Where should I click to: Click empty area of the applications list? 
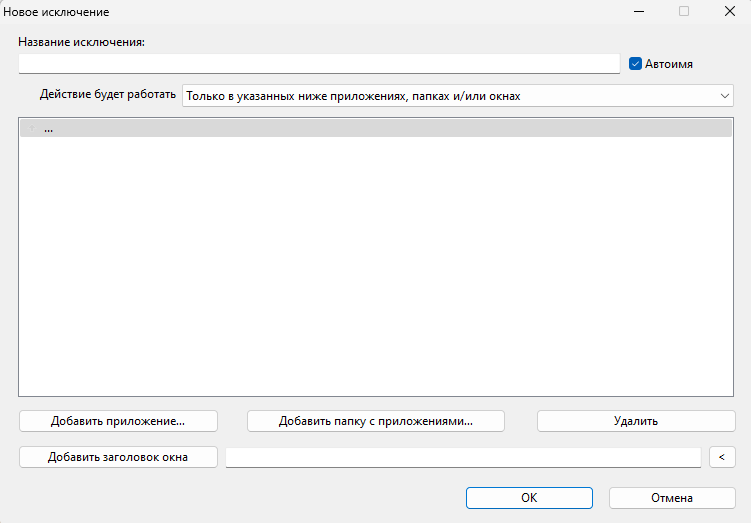(375, 270)
